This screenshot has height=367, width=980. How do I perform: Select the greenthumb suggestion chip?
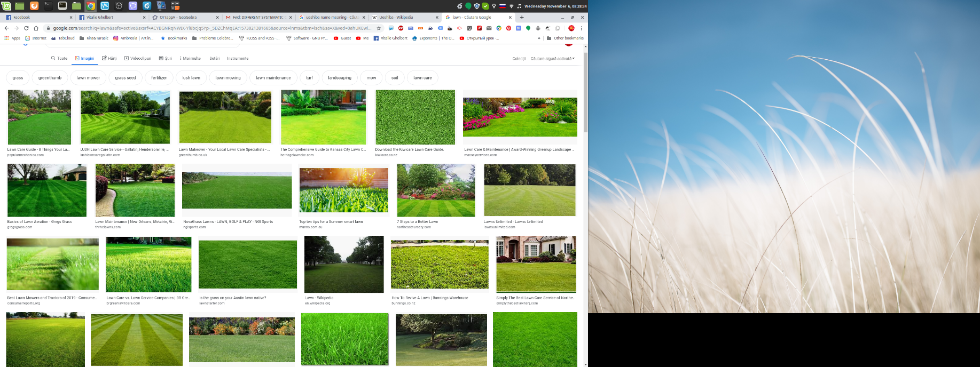(x=50, y=78)
